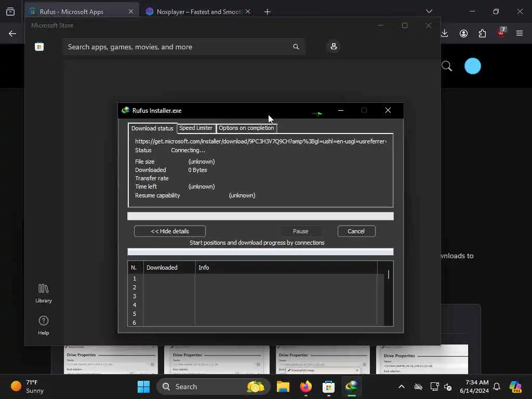Open the weather widget showing 71°F Sunny
Viewport: 532px width, 399px height.
point(27,387)
